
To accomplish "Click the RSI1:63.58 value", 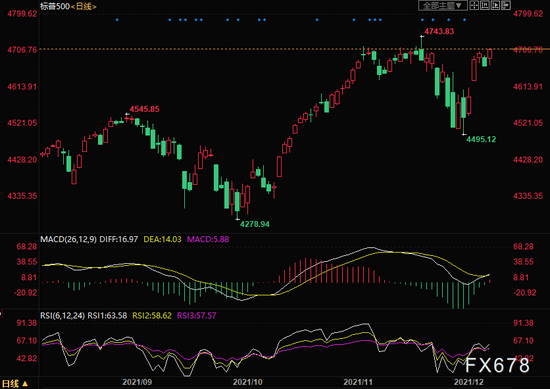I will pos(107,315).
